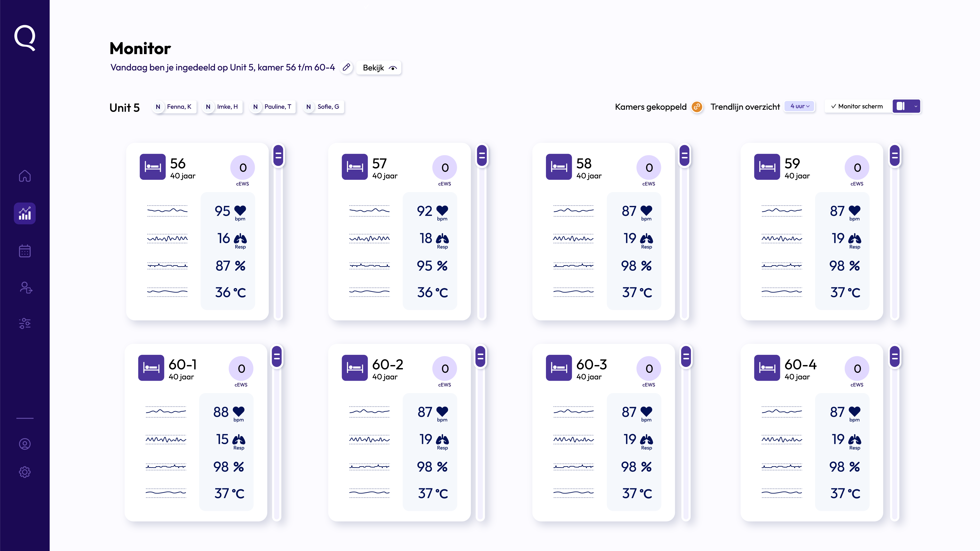Open the 4 uur trendline dropdown

point(800,106)
